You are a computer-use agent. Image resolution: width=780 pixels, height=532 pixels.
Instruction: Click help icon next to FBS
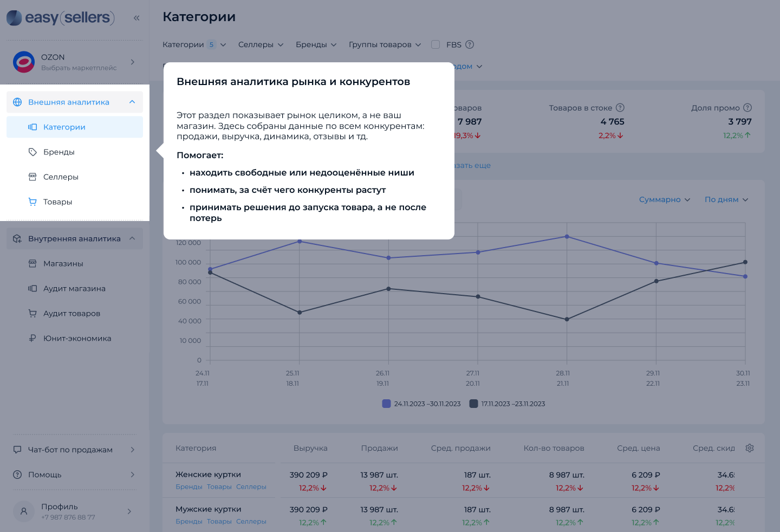point(470,44)
